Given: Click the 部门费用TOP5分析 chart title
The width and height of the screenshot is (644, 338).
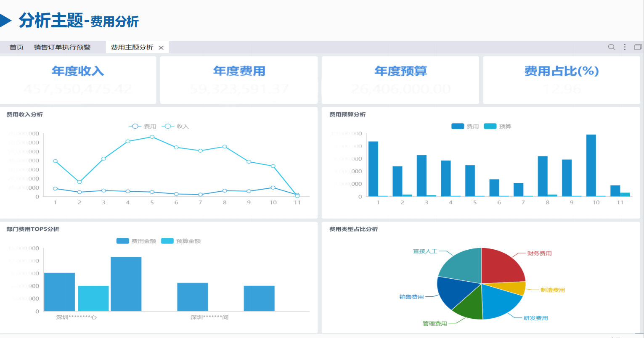Looking at the screenshot, I should tap(33, 229).
